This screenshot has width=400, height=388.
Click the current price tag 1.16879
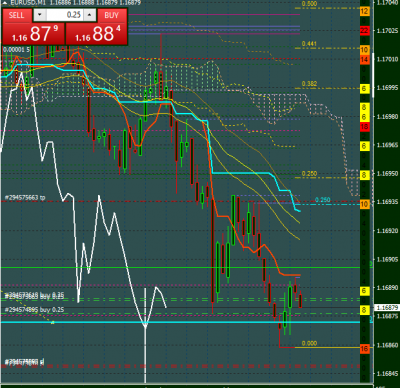click(x=387, y=307)
